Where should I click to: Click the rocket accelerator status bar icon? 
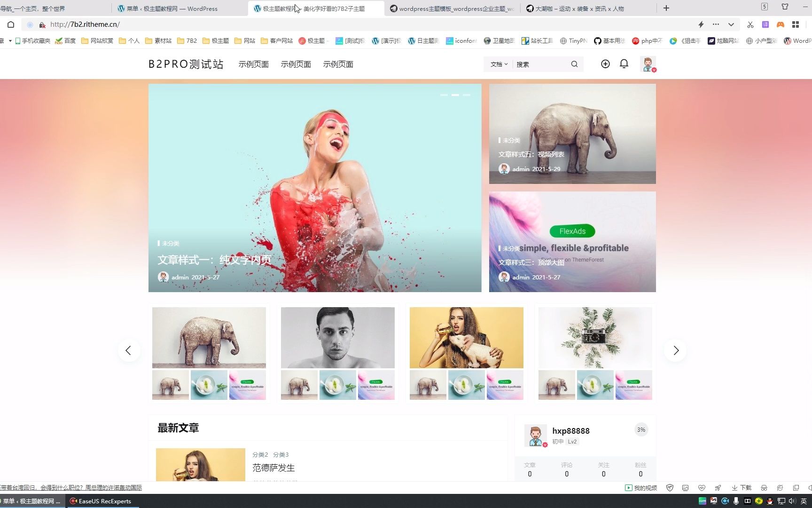pos(718,488)
